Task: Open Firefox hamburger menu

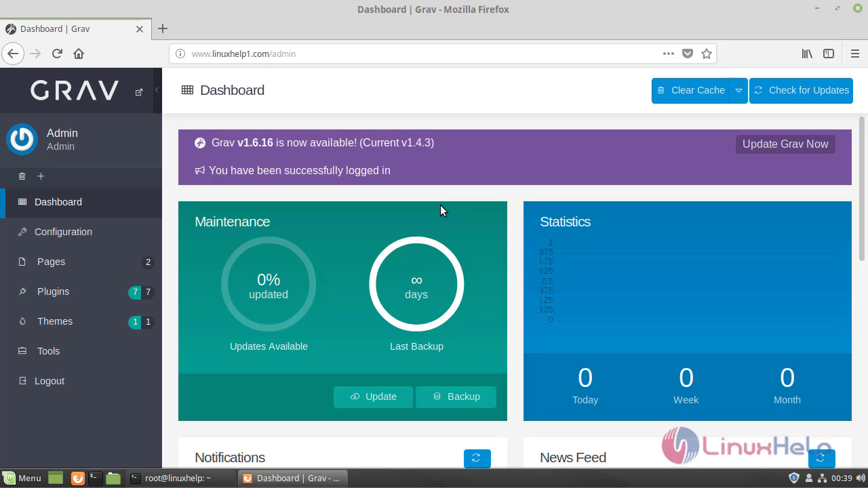Action: tap(854, 54)
